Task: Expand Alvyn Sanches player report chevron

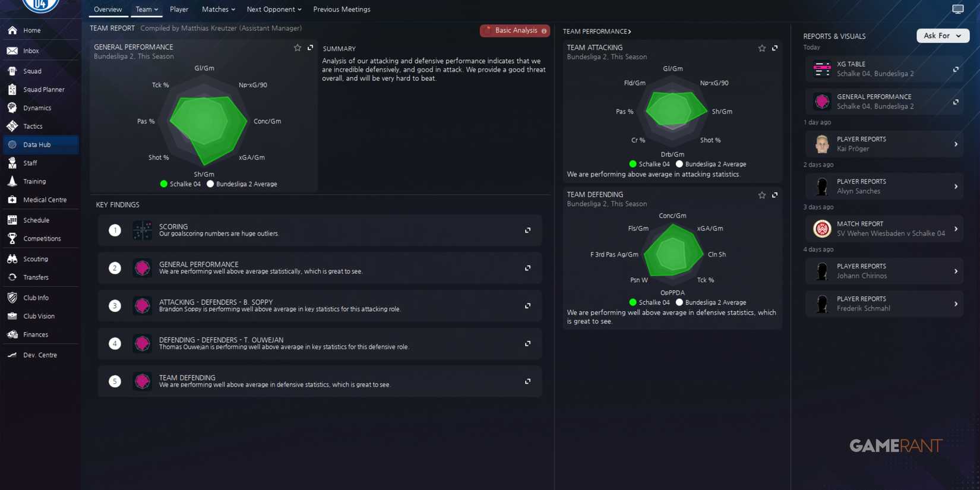Action: click(x=956, y=186)
